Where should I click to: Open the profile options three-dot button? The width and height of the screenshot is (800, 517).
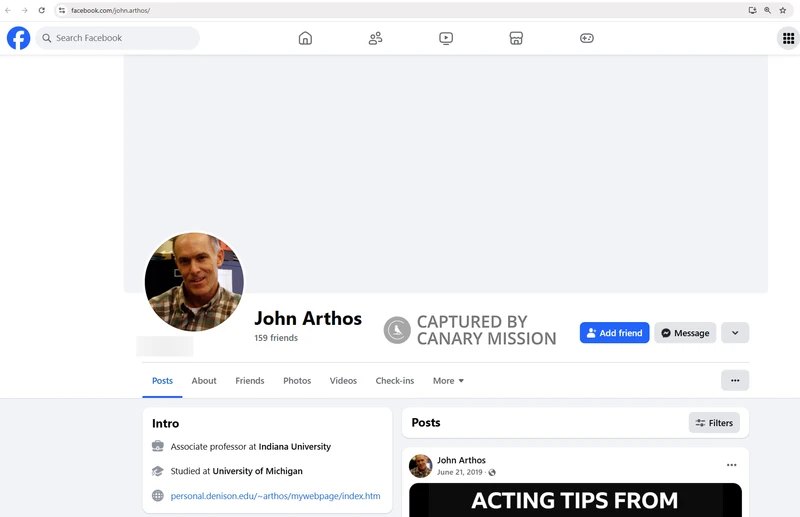click(735, 380)
